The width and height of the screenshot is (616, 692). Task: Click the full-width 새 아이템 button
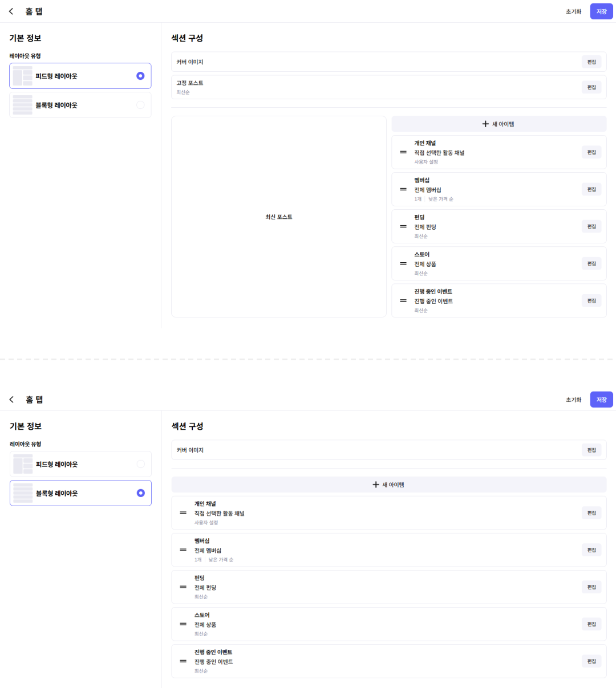pyautogui.click(x=389, y=485)
